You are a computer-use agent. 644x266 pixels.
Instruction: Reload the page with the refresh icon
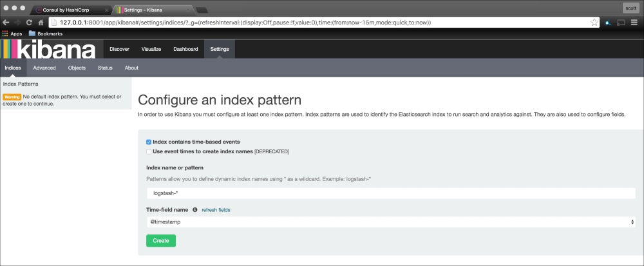[29, 22]
